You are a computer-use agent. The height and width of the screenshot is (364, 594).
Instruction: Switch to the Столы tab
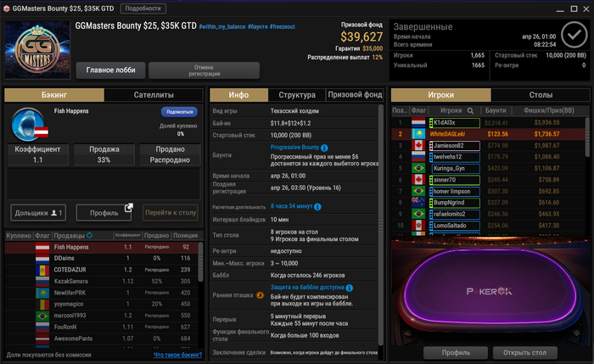(541, 95)
